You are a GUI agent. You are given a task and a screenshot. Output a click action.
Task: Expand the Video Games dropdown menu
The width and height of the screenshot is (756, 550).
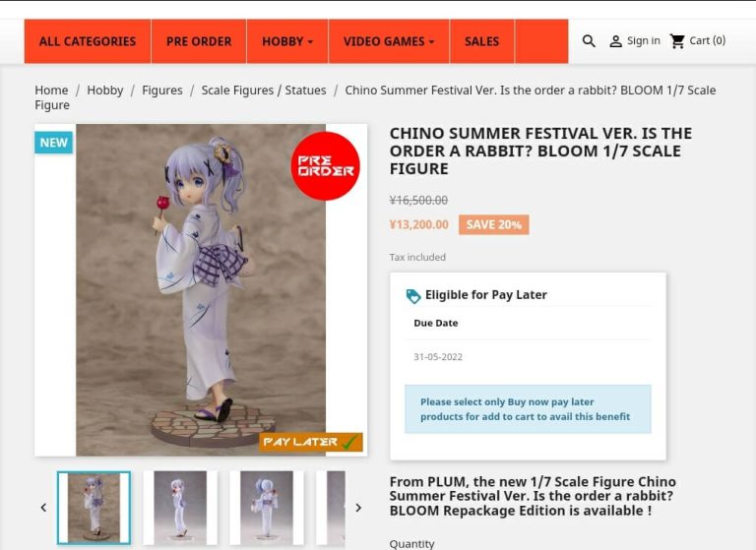click(389, 41)
